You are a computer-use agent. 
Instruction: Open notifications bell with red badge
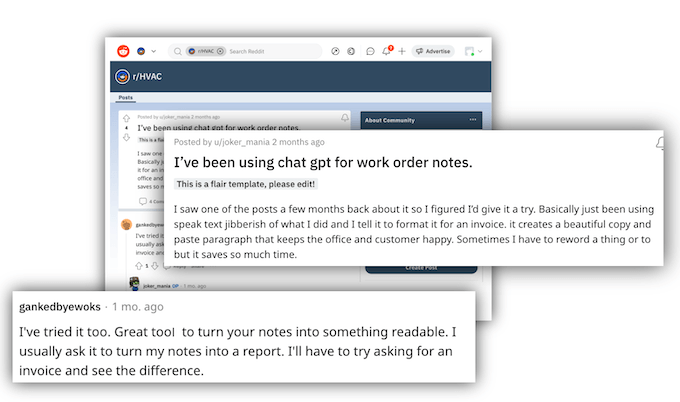pyautogui.click(x=387, y=51)
